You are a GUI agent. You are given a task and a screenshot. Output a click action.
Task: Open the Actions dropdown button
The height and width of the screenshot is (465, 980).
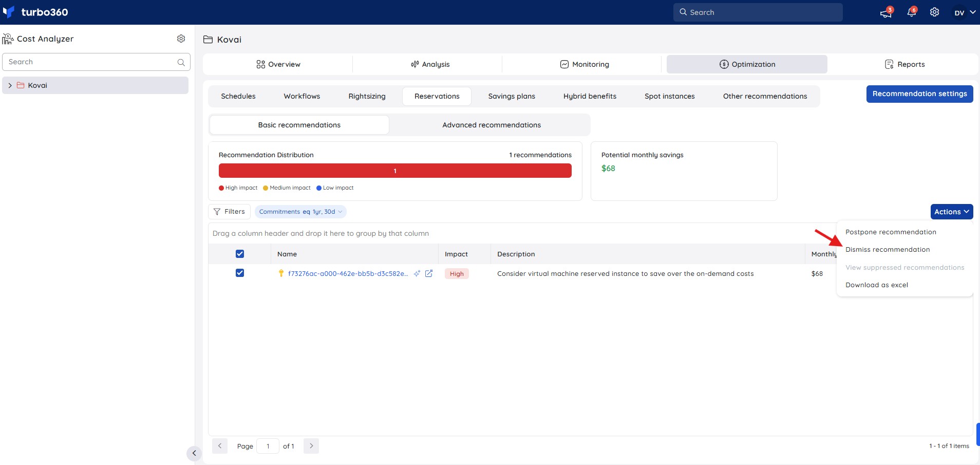tap(952, 212)
